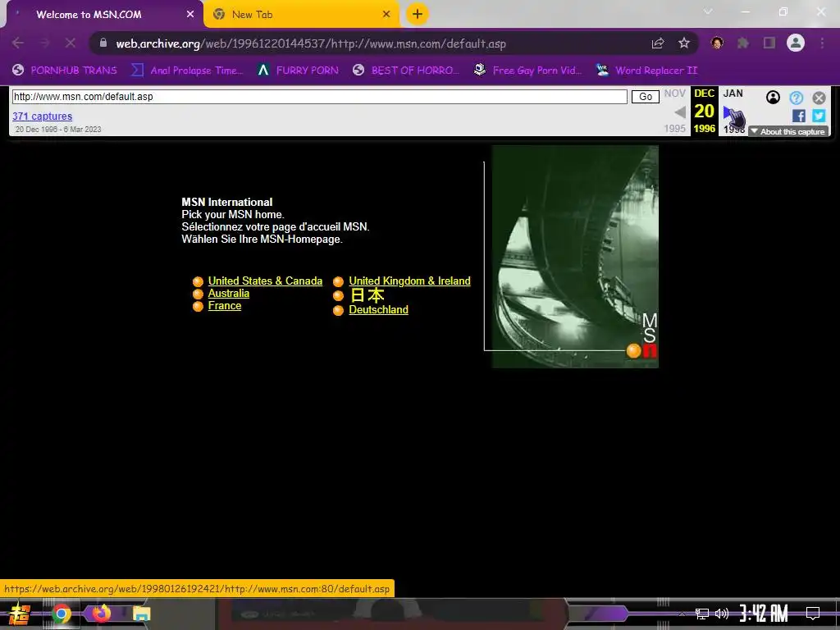Image resolution: width=840 pixels, height=630 pixels.
Task: Open File Explorer from the taskbar
Action: pos(141,614)
